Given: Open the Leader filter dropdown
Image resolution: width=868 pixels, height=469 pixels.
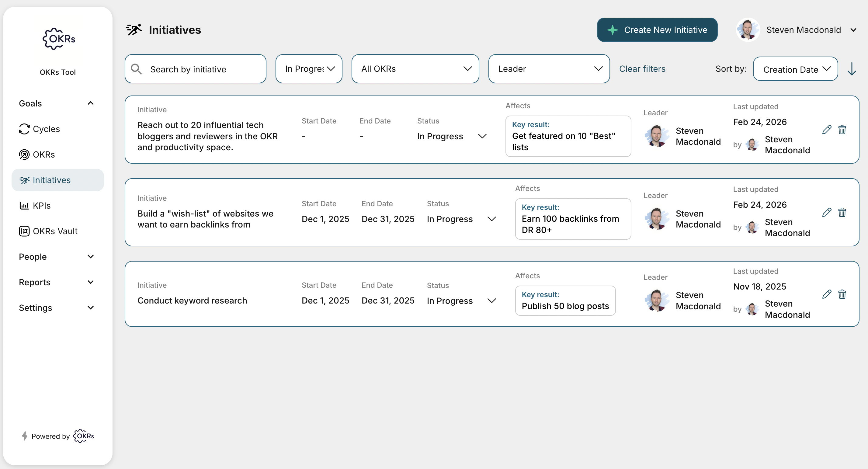Looking at the screenshot, I should 549,69.
